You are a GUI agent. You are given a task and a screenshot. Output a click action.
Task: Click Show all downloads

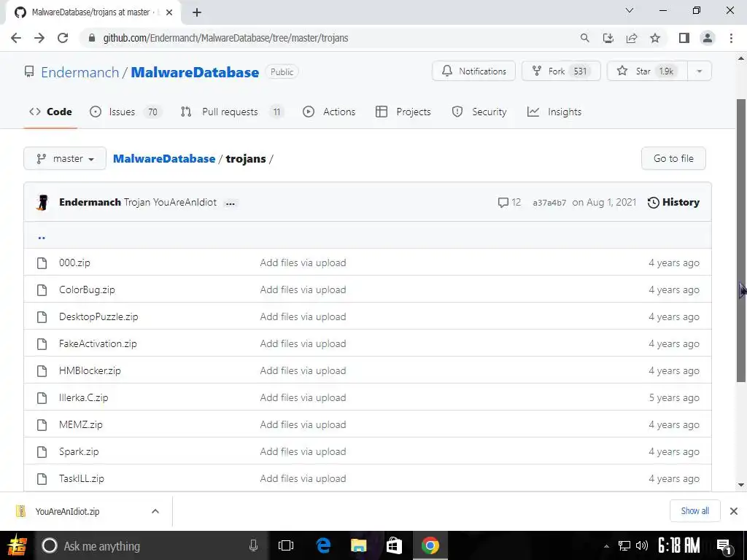[694, 511]
